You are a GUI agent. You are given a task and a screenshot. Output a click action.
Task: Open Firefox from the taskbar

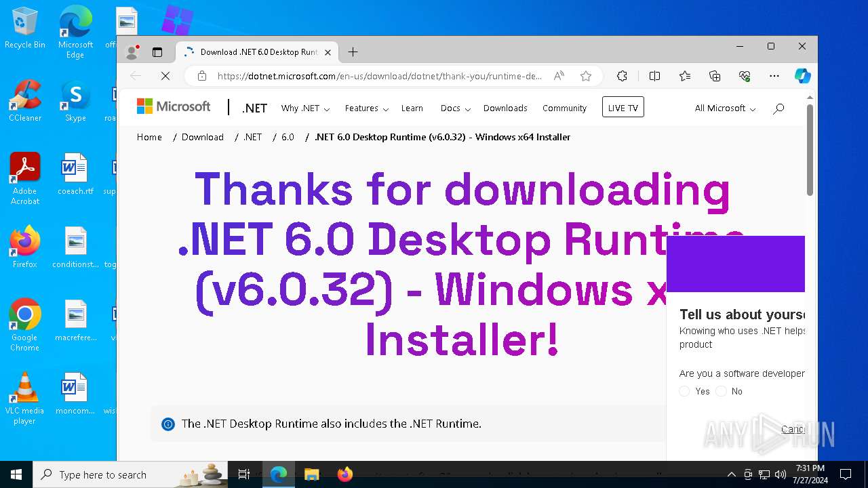click(x=344, y=474)
